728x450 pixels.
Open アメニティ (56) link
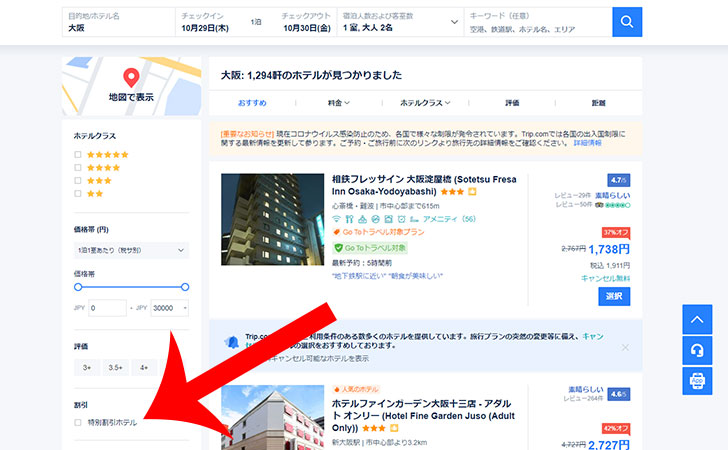click(x=449, y=219)
